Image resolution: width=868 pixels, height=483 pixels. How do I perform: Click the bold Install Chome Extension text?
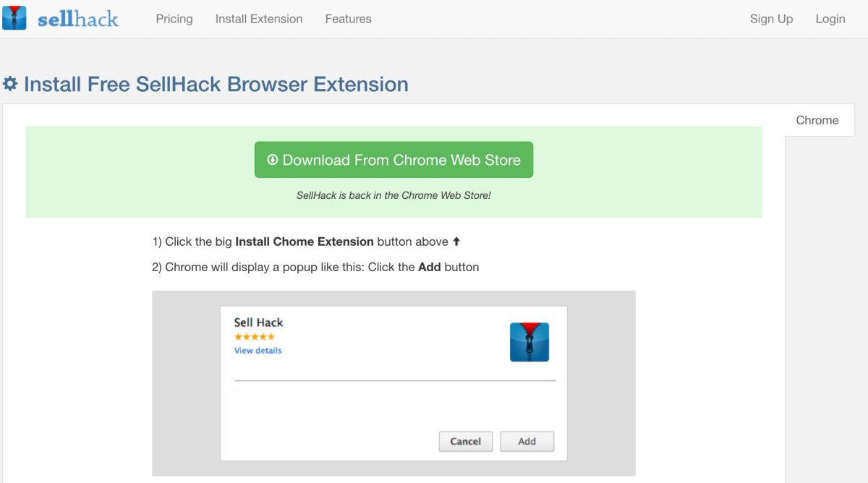click(x=305, y=241)
